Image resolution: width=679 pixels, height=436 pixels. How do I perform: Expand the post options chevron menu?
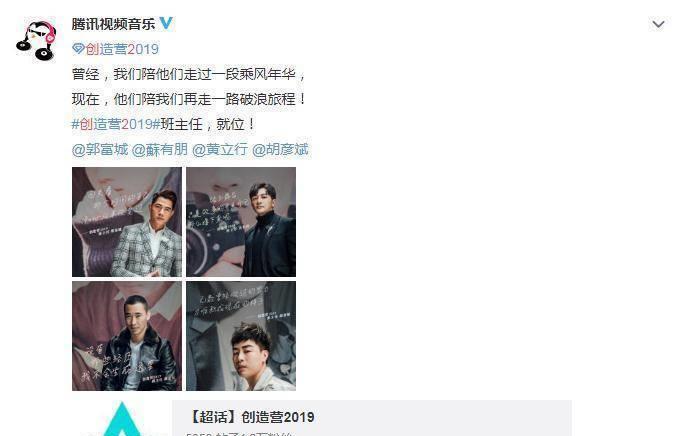click(658, 24)
